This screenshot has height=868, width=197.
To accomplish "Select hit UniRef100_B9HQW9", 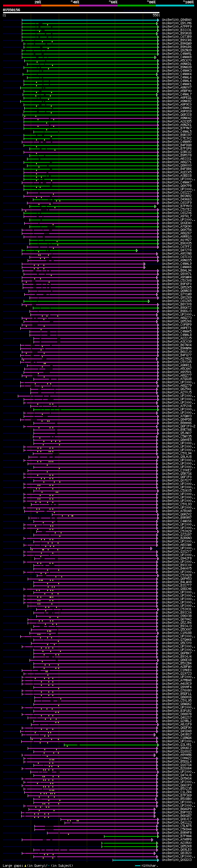I will [x=177, y=43].
